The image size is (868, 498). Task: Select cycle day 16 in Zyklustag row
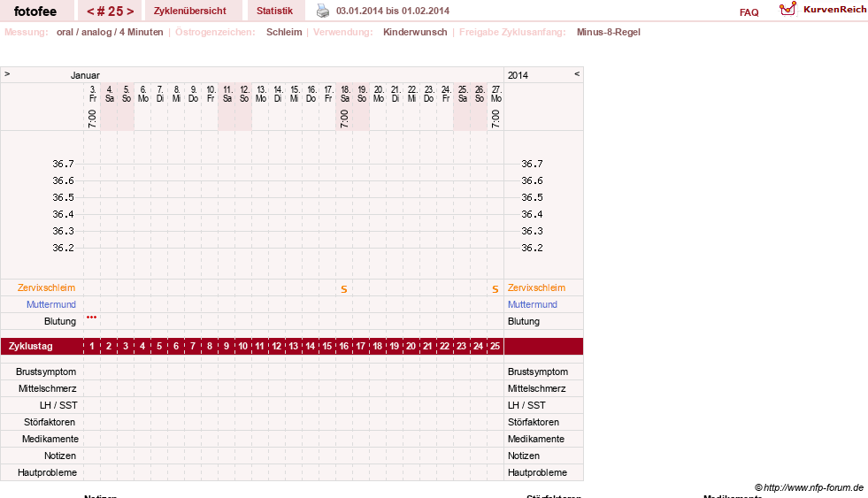pos(344,347)
